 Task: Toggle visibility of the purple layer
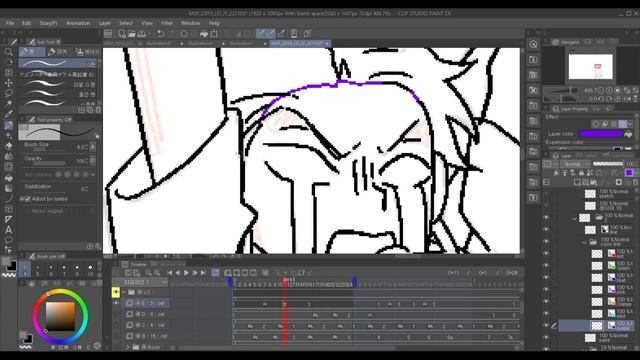pyautogui.click(x=546, y=325)
